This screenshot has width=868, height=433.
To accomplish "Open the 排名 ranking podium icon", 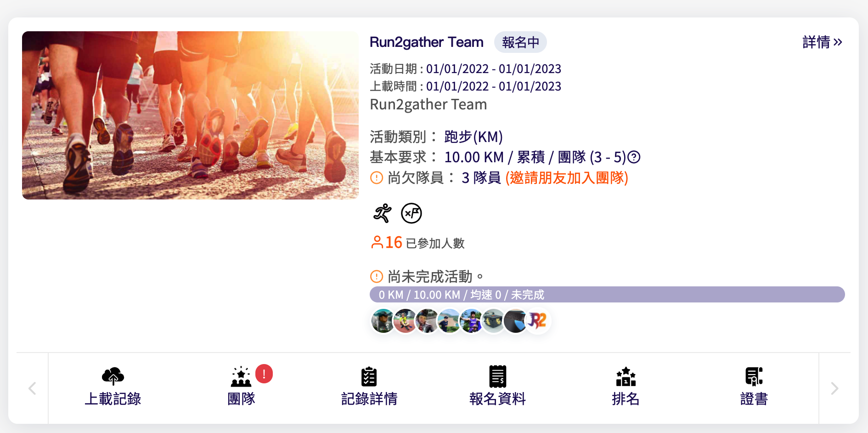I will [x=626, y=376].
